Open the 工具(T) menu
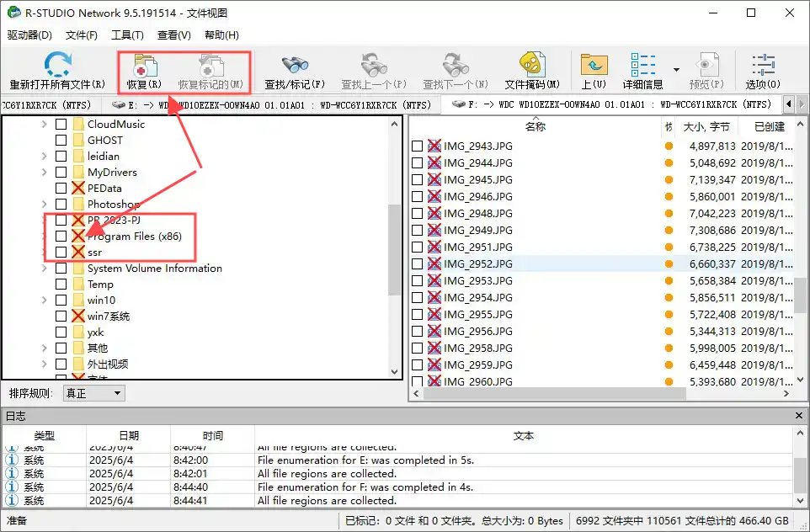 pos(127,35)
